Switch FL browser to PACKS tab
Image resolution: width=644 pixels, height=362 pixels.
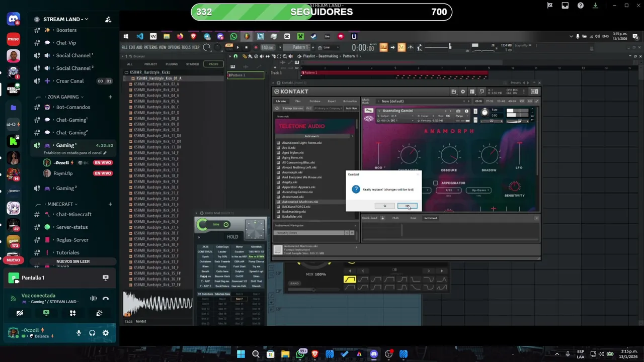(213, 64)
